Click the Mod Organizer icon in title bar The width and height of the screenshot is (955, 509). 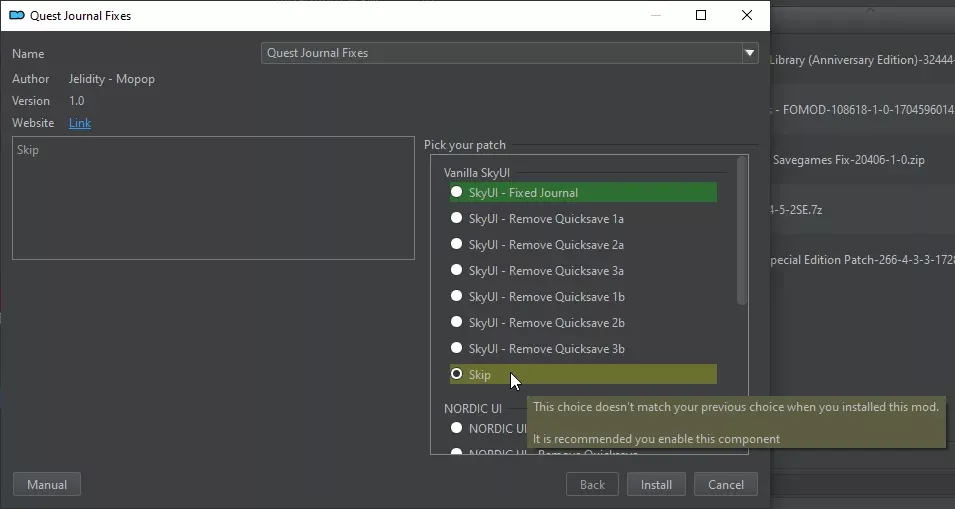coord(16,15)
